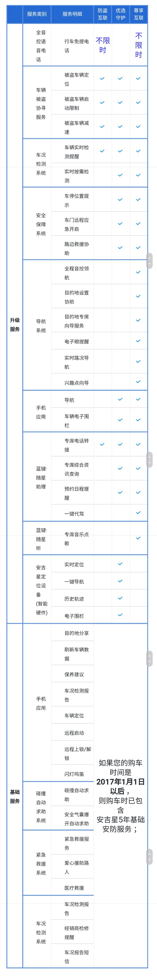Click 防盗互联 checkmark for 被盗车辆定位
This screenshot has width=157, height=980.
tap(102, 79)
